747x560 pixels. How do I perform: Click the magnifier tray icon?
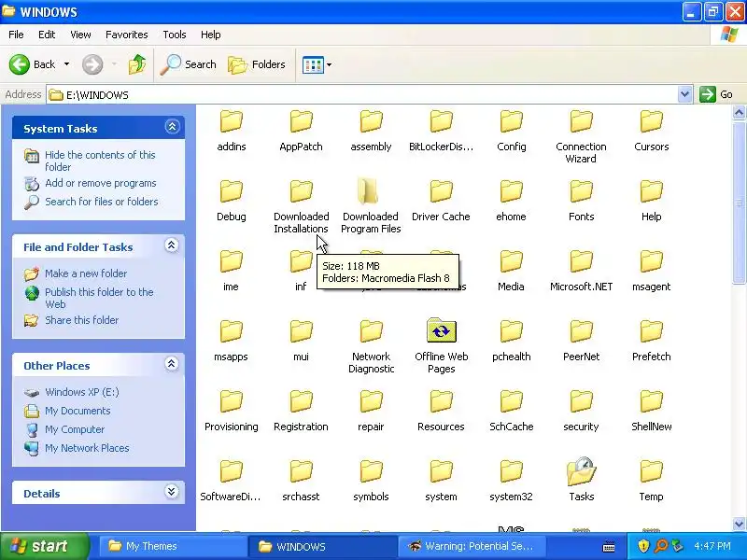click(661, 546)
